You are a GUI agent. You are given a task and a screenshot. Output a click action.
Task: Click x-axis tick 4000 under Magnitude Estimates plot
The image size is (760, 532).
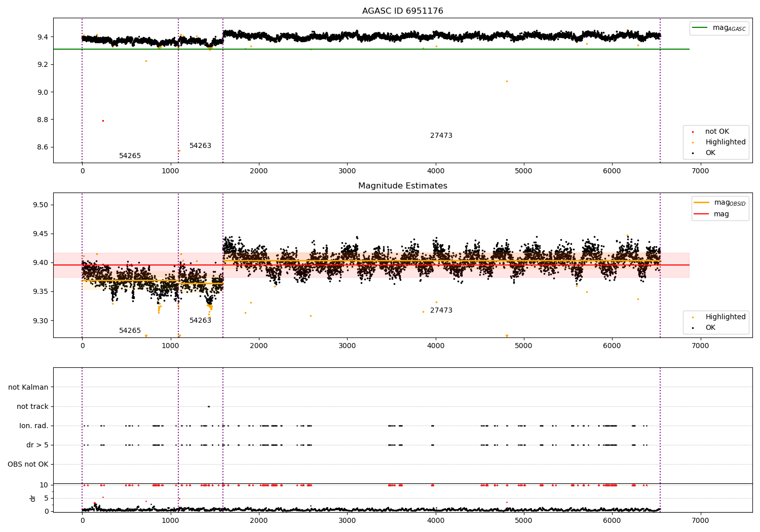click(x=435, y=346)
